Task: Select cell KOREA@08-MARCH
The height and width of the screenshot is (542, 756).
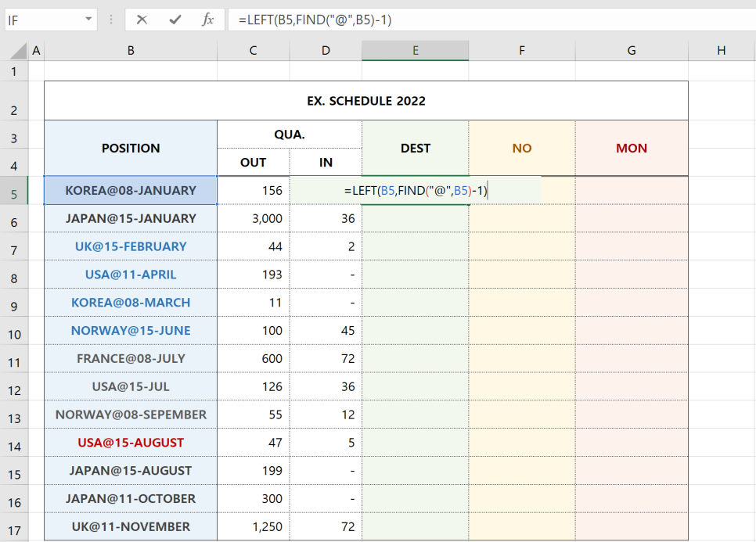Action: (x=131, y=302)
